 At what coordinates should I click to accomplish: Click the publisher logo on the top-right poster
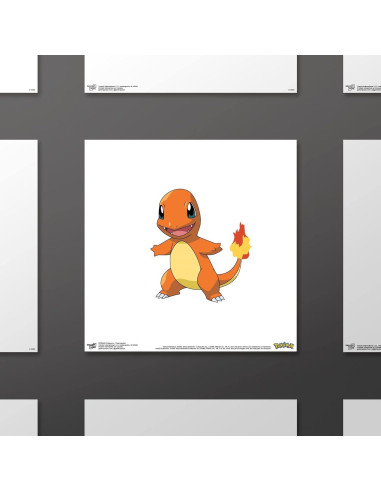tap(350, 88)
